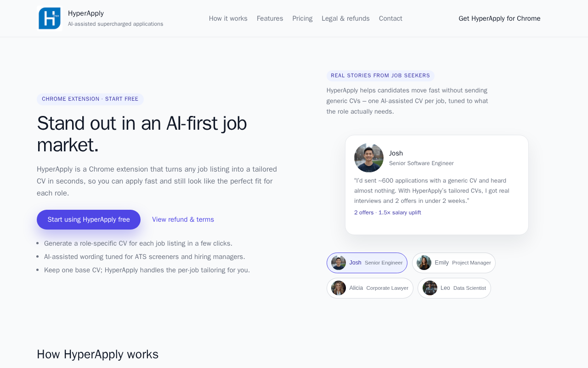Open View refund & terms link
This screenshot has width=588, height=368.
click(x=183, y=219)
